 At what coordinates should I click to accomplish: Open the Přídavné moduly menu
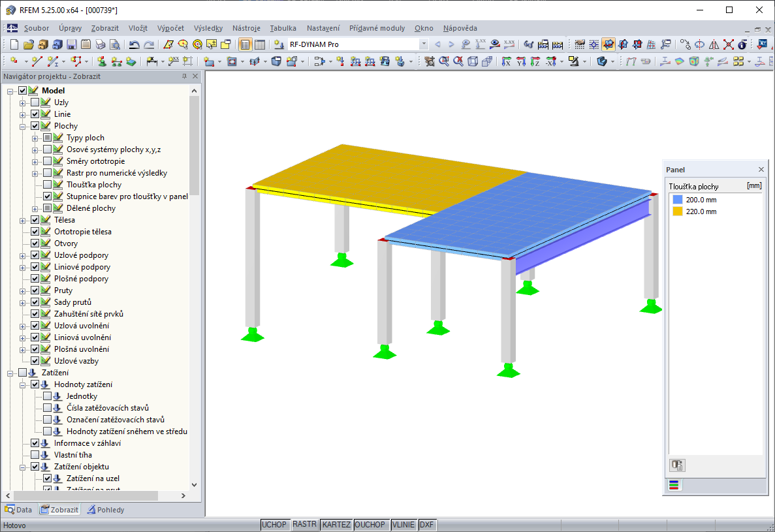tap(377, 28)
